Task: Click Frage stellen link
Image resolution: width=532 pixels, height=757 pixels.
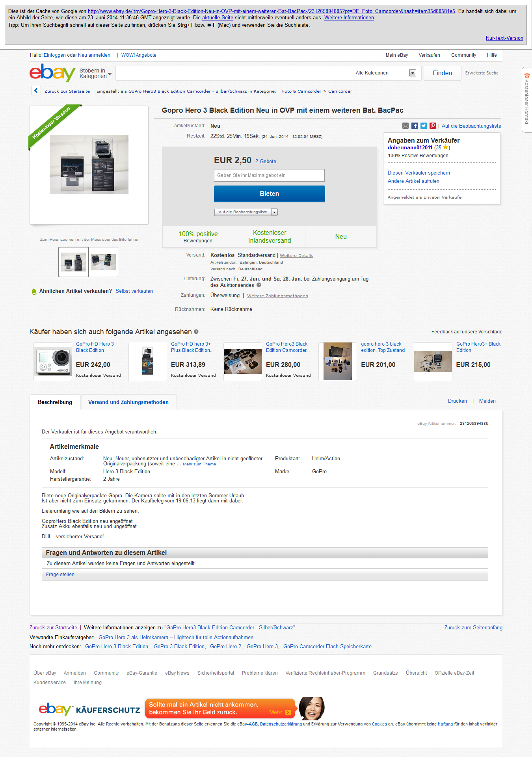Action: click(60, 575)
